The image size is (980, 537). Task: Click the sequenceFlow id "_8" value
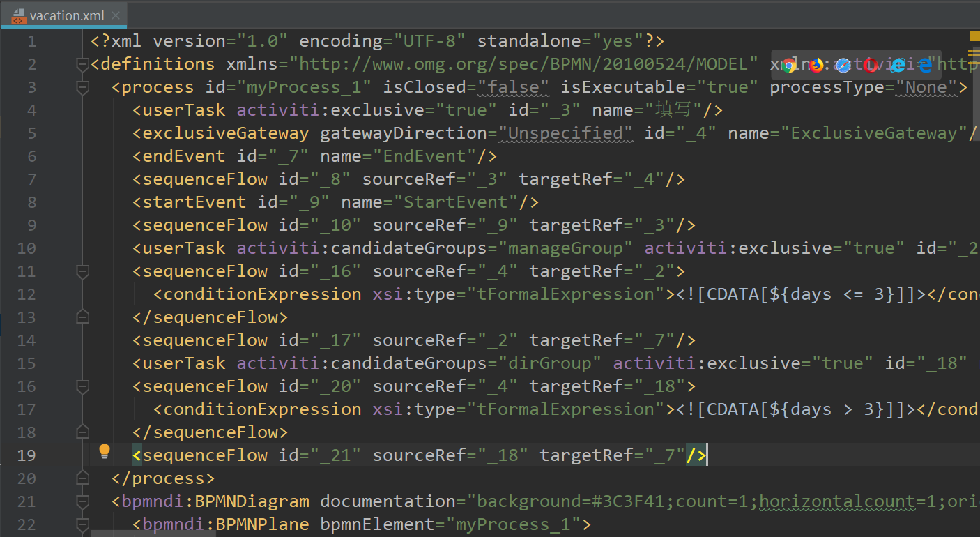pos(329,179)
